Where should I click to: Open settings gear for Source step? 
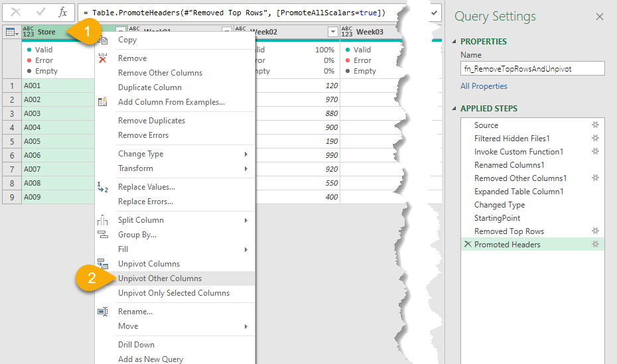(595, 125)
